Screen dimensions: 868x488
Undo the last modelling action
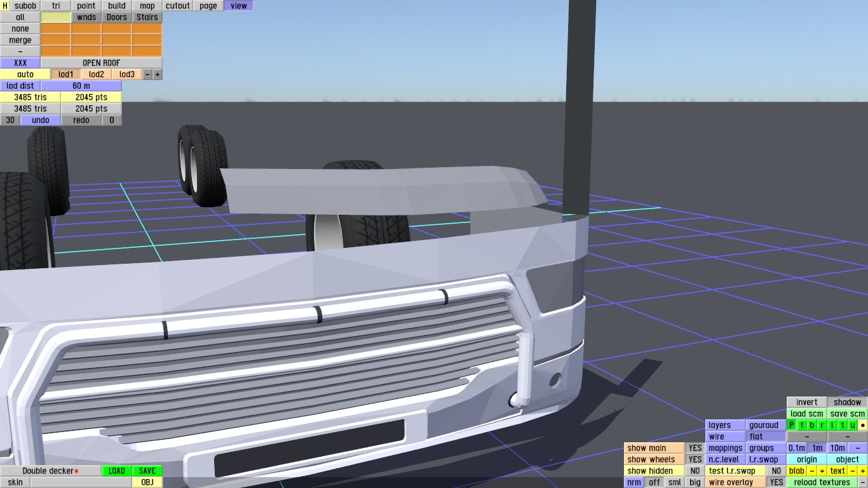41,120
